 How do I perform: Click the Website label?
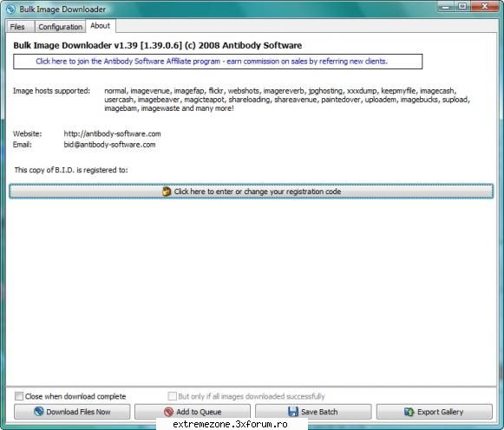pyautogui.click(x=27, y=134)
